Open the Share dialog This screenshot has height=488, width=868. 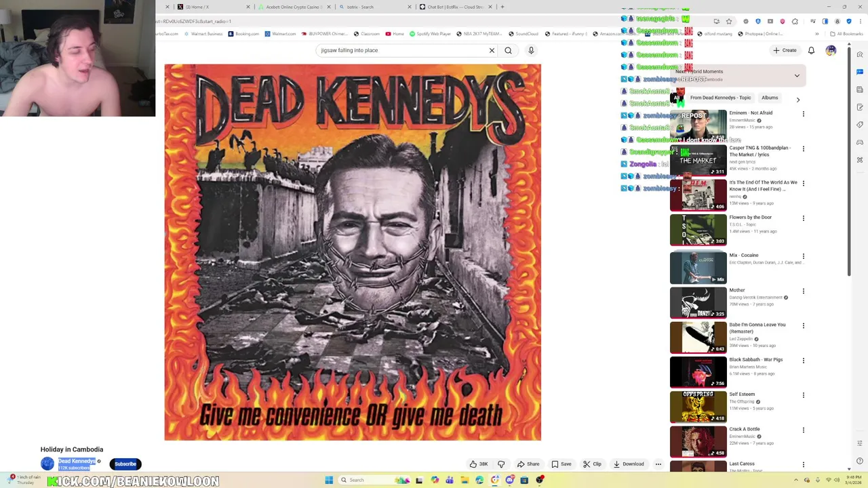coord(528,464)
